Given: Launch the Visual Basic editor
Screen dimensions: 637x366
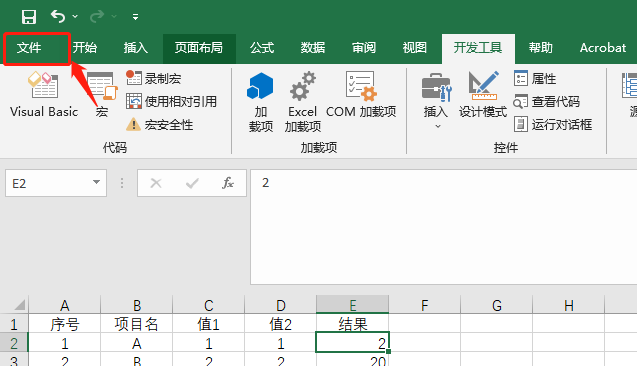Looking at the screenshot, I should coord(44,95).
